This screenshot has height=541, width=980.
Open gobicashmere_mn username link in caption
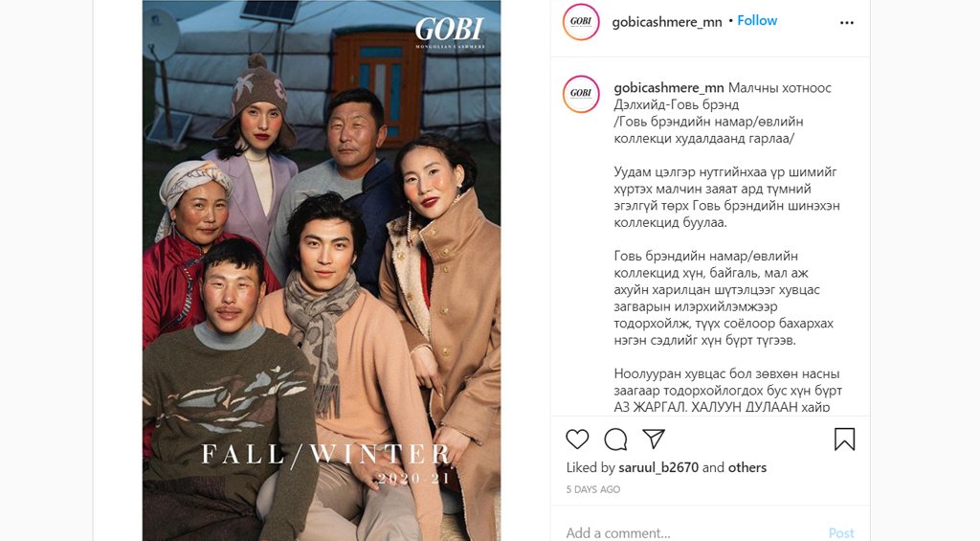(x=669, y=88)
